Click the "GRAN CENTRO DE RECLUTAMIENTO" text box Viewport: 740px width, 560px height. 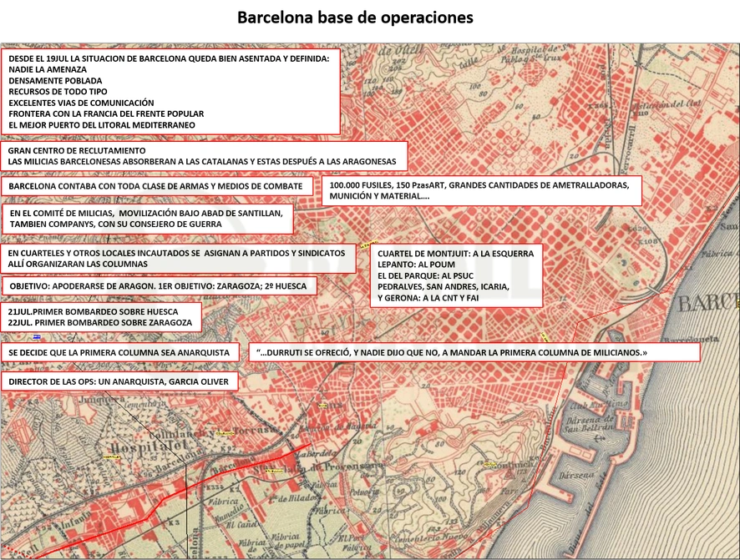coord(204,156)
